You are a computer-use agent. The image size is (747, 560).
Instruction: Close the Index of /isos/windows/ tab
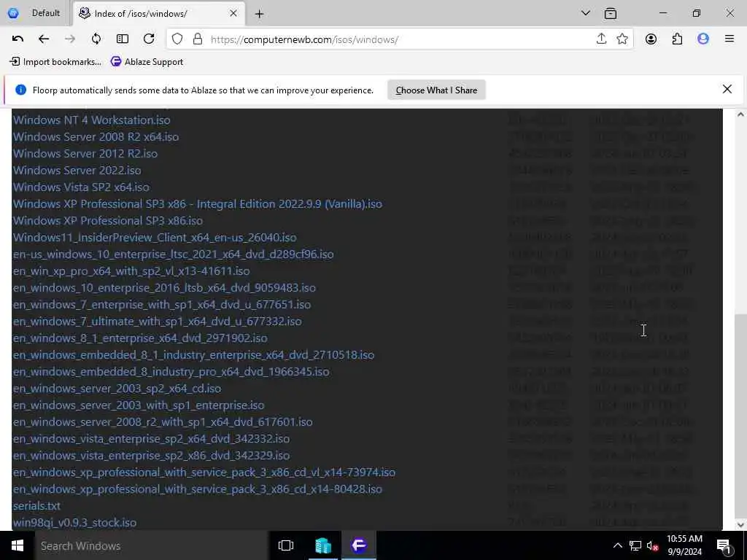pos(233,13)
